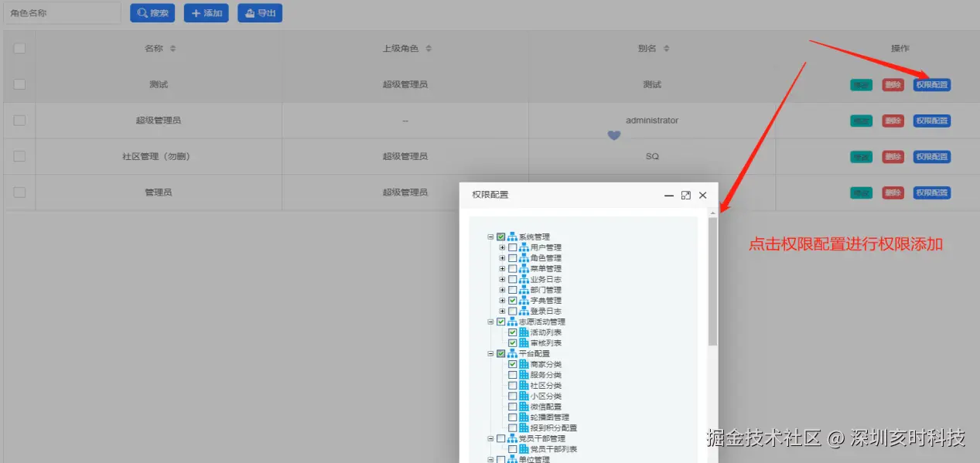This screenshot has height=463, width=980.
Task: Click the 商家分类 grid icon
Action: 524,364
